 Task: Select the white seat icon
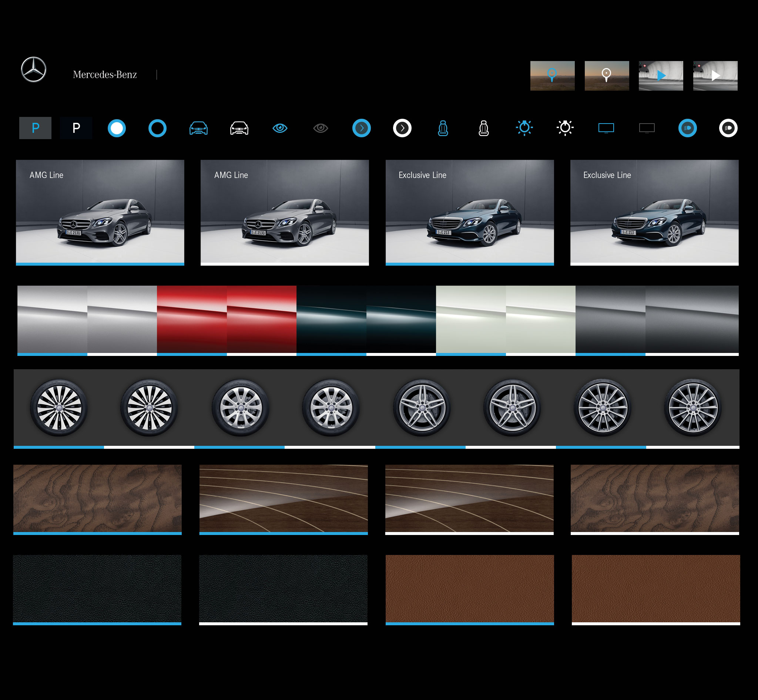(484, 128)
